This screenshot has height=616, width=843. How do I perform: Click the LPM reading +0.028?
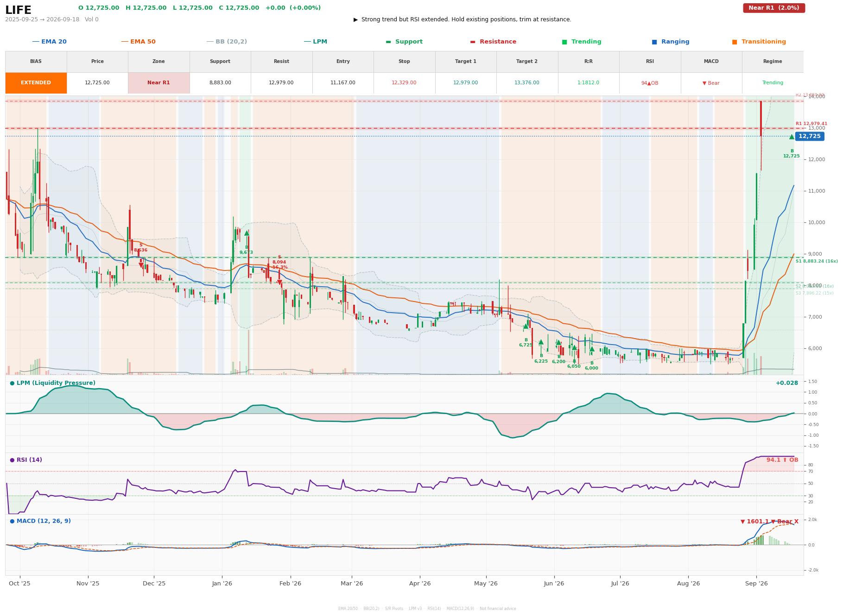[x=787, y=383]
